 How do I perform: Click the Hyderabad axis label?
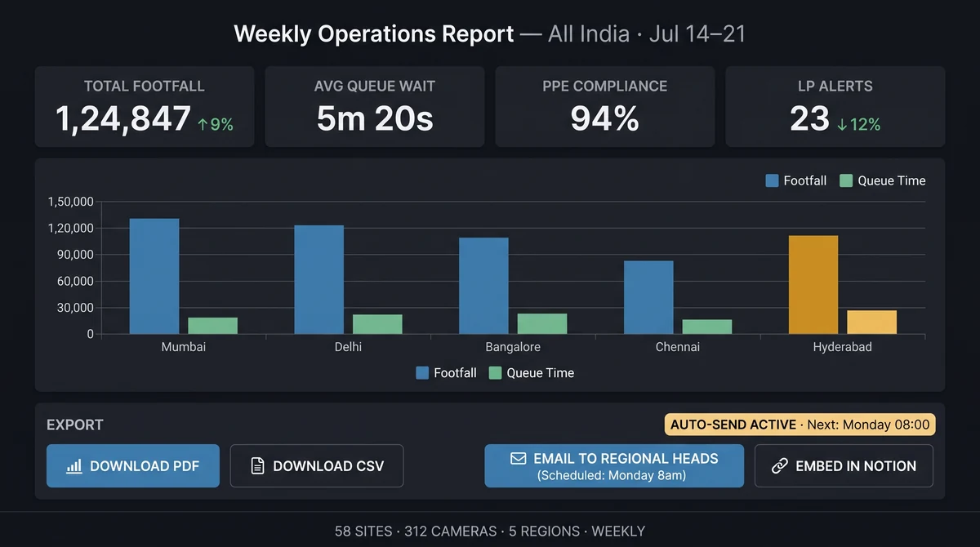843,347
